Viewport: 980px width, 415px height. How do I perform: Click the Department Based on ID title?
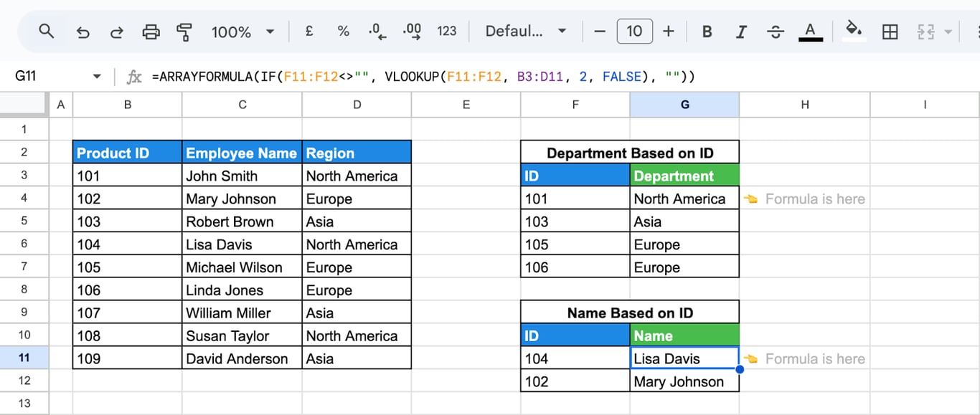630,153
